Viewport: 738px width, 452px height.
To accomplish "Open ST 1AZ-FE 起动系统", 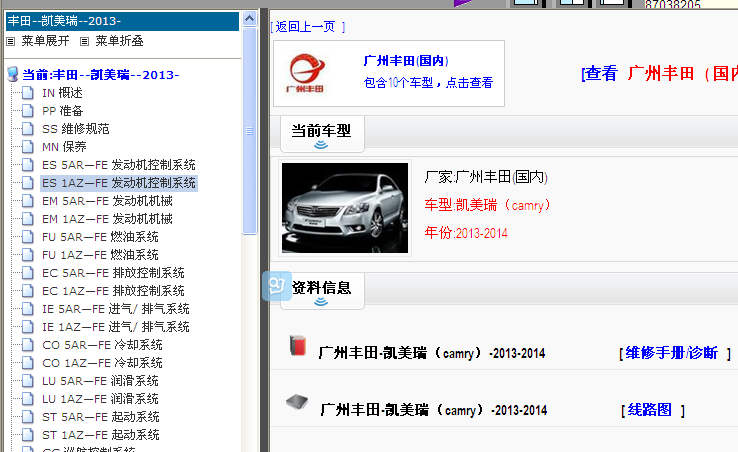I will click(x=101, y=435).
